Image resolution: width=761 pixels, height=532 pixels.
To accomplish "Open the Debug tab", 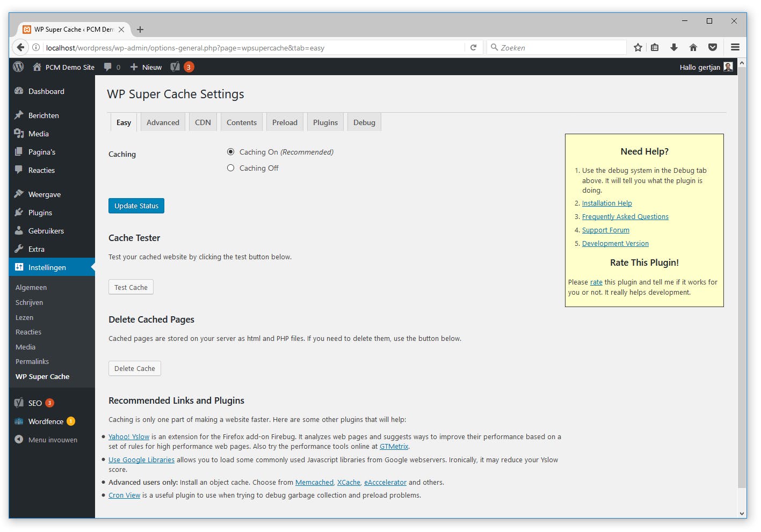I will pos(364,122).
